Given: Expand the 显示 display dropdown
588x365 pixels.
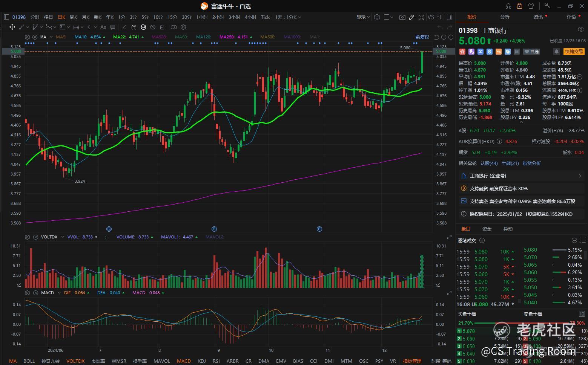Looking at the screenshot, I should pyautogui.click(x=363, y=17).
